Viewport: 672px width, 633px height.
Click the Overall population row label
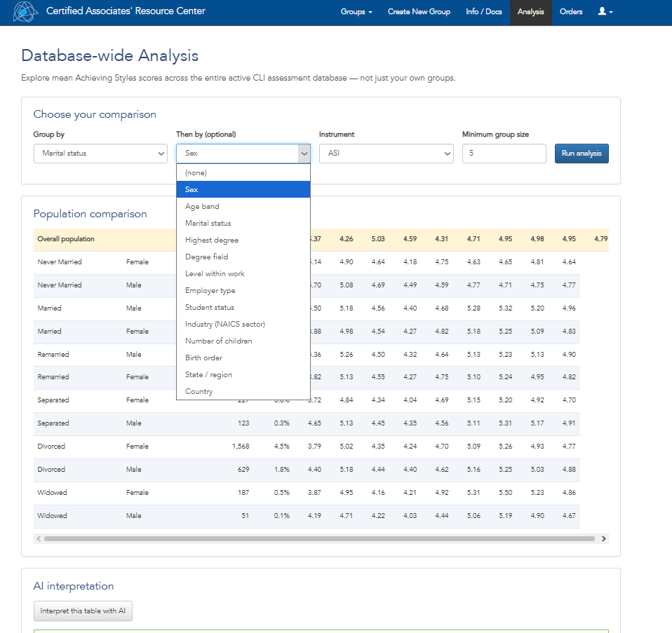(65, 239)
